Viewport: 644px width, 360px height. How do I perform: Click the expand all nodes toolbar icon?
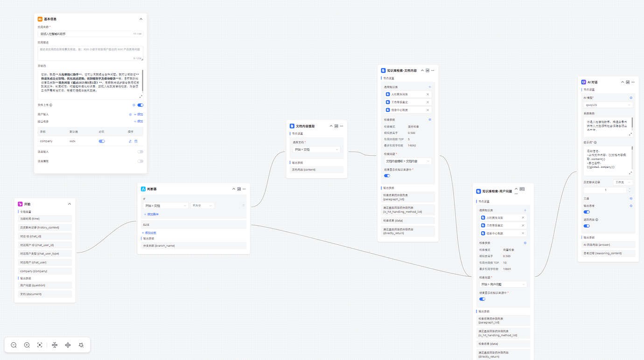[x=68, y=345]
